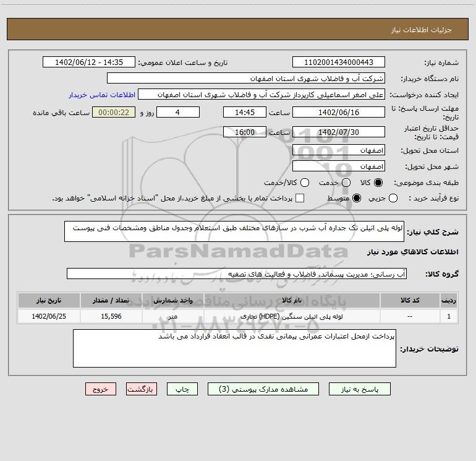The height and width of the screenshot is (461, 476).
Task: Click need date cell 1402/06/25
Action: coord(49,316)
